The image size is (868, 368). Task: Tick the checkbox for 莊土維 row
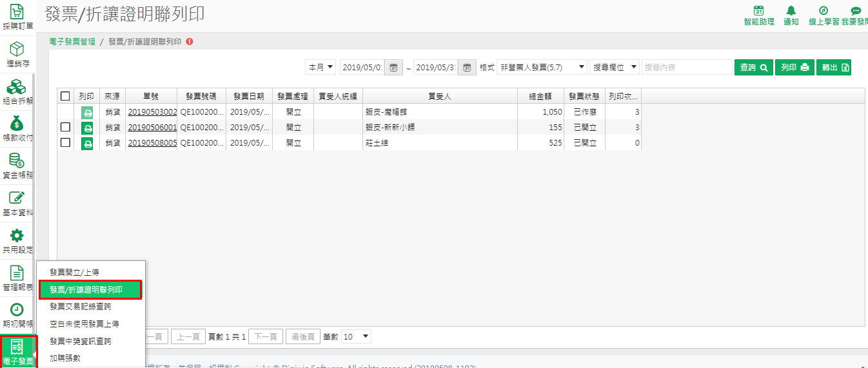(65, 142)
